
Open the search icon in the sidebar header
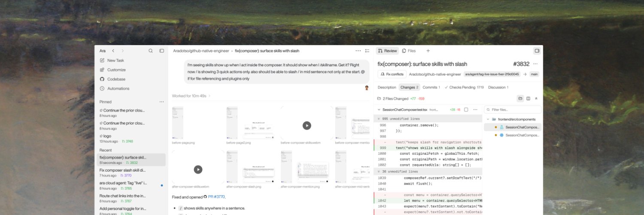(x=151, y=51)
